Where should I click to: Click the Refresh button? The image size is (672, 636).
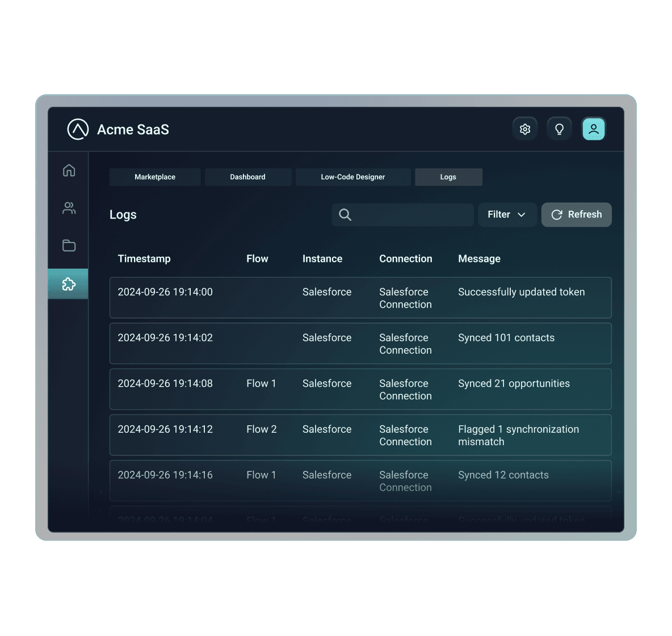pyautogui.click(x=577, y=215)
